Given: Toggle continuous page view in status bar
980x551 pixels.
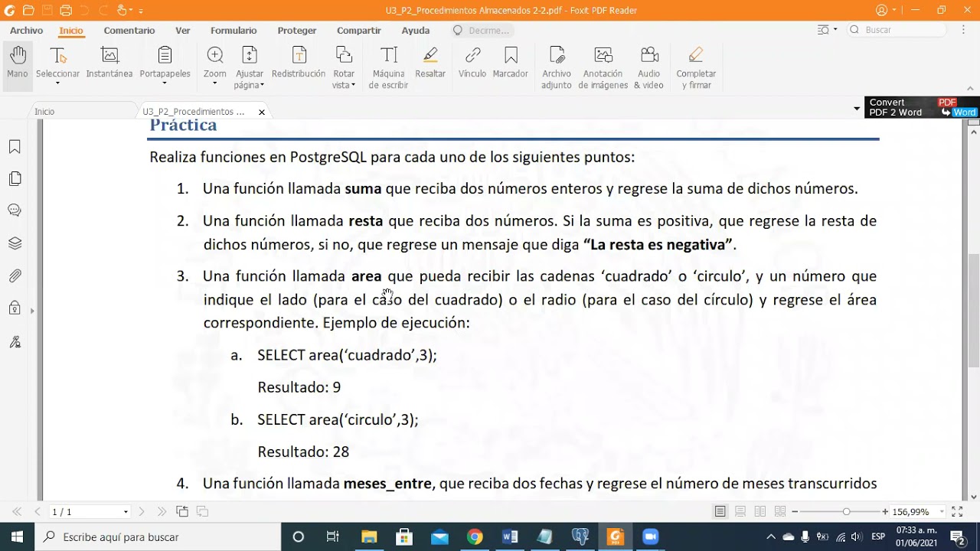Looking at the screenshot, I should point(740,511).
